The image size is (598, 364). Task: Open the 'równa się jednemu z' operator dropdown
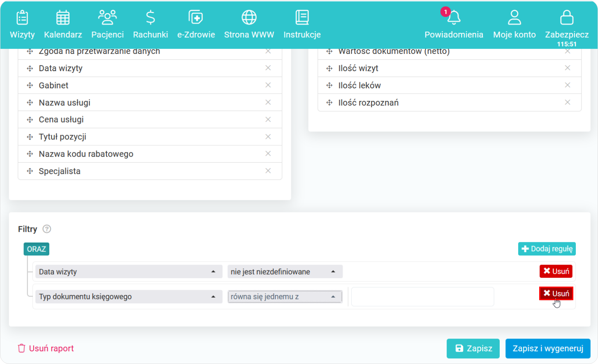pyautogui.click(x=285, y=297)
